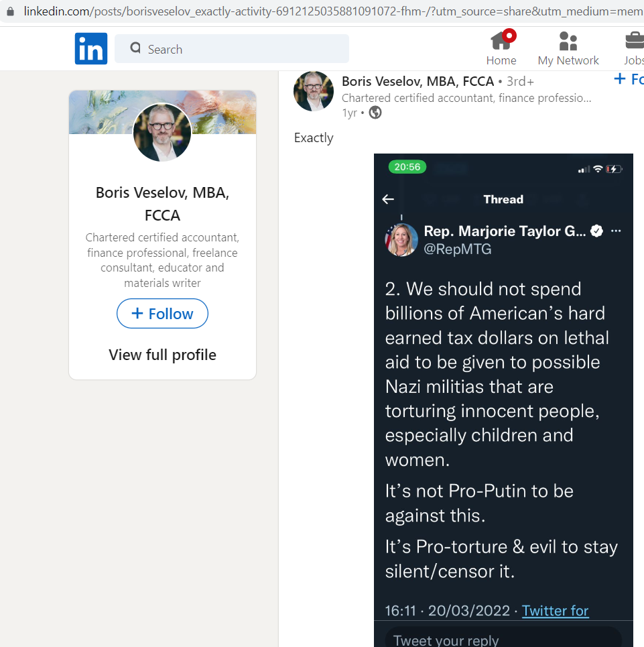Switch to the My Network tab
Viewport: 644px width, 647px height.
tap(568, 48)
